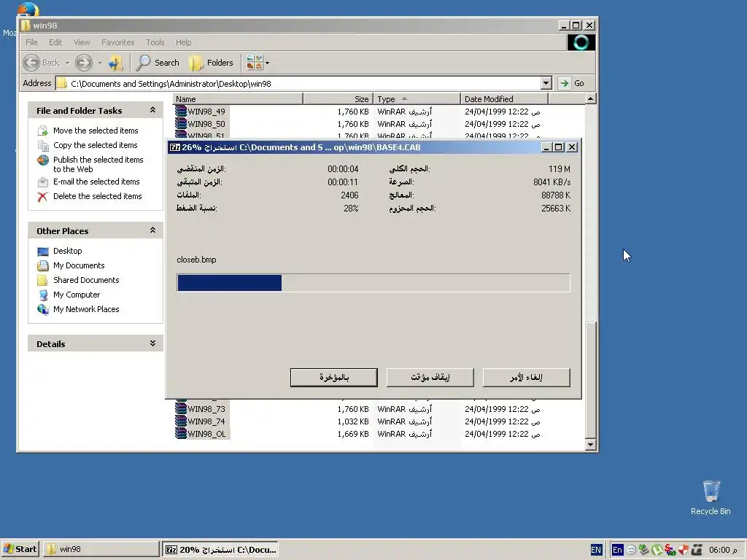This screenshot has height=560, width=747.
Task: Select the WIN98_50 archive file
Action: [x=206, y=124]
